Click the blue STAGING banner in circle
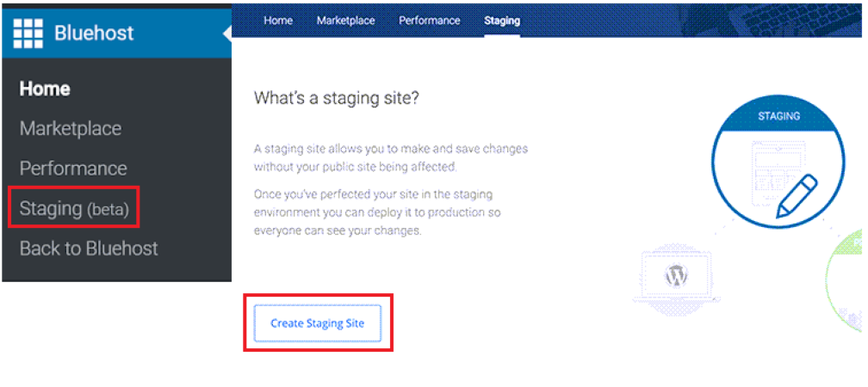868x387 pixels. coord(778,116)
